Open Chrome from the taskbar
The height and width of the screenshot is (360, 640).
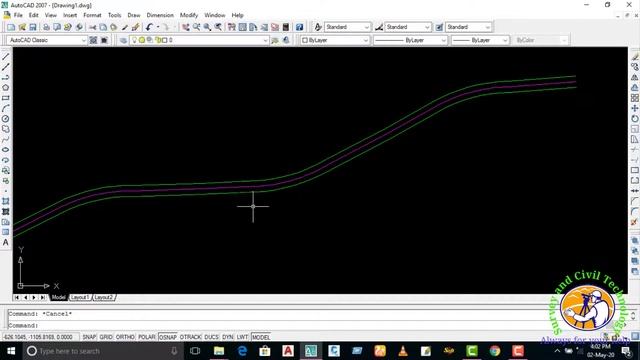pos(495,351)
